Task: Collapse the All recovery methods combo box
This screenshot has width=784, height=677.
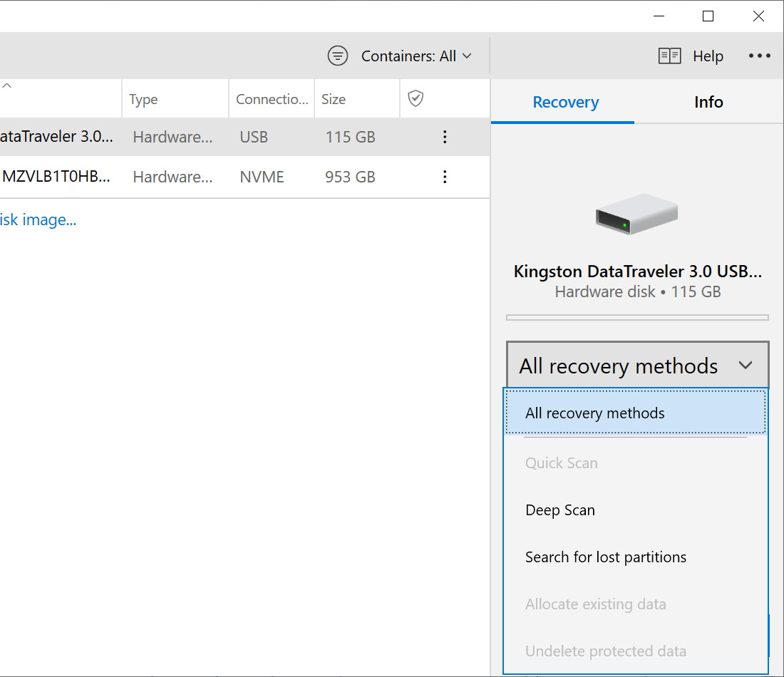Action: pyautogui.click(x=637, y=366)
